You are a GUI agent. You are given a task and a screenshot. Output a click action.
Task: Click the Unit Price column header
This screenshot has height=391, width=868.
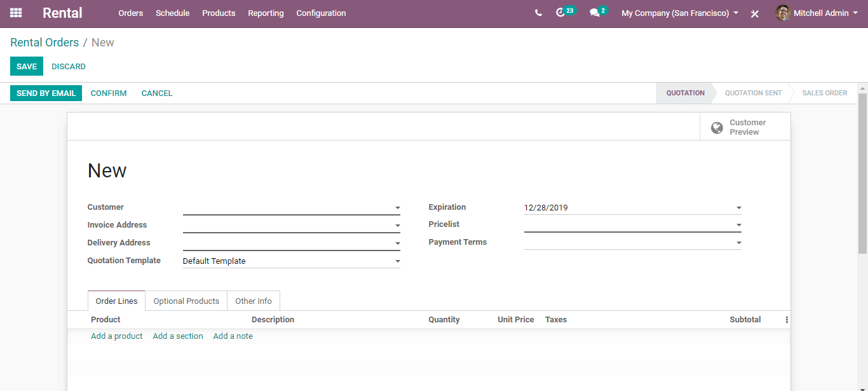coord(515,320)
